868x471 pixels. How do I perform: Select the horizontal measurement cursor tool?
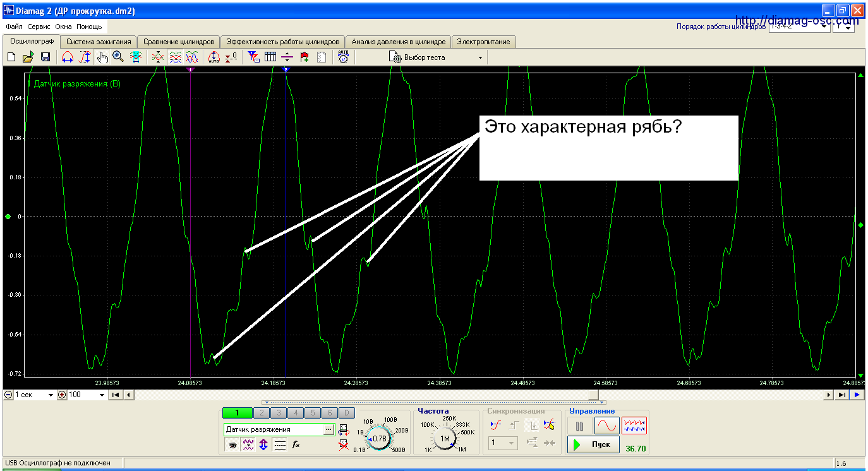pos(68,57)
